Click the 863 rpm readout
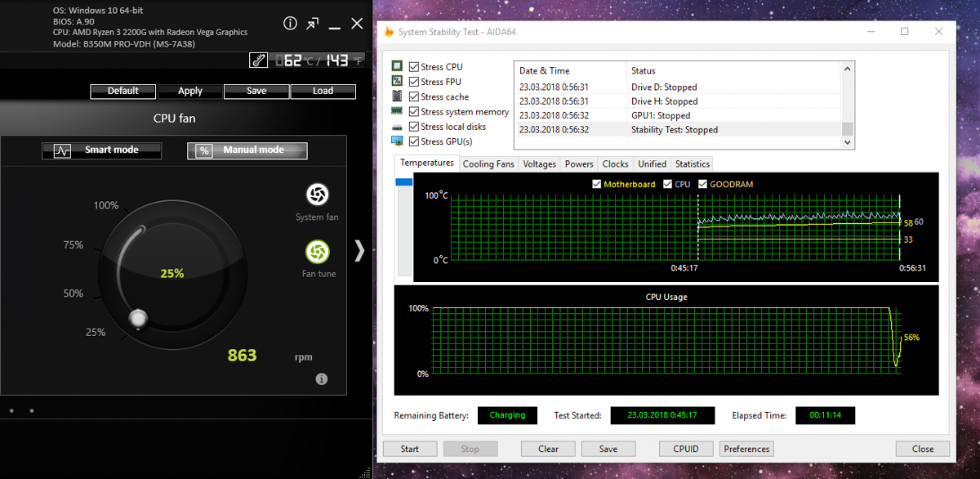This screenshot has height=479, width=980. point(242,356)
